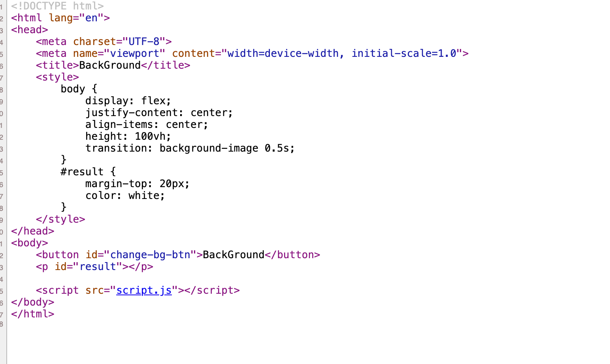Click the BackGround title text
The width and height of the screenshot is (610, 364).
(x=110, y=65)
